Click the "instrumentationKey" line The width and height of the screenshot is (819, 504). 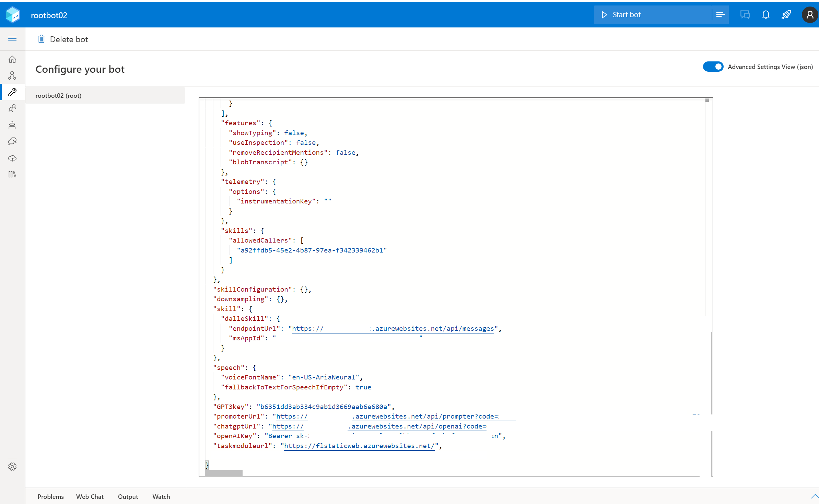point(284,201)
